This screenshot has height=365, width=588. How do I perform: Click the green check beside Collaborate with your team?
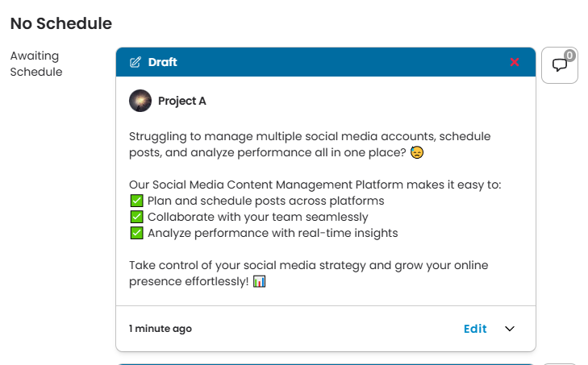click(136, 217)
